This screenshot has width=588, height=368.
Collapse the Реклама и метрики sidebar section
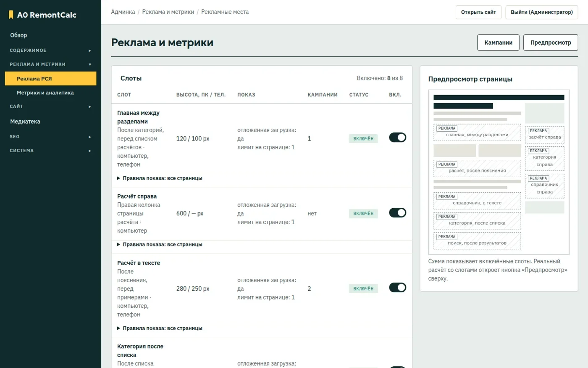[50, 64]
